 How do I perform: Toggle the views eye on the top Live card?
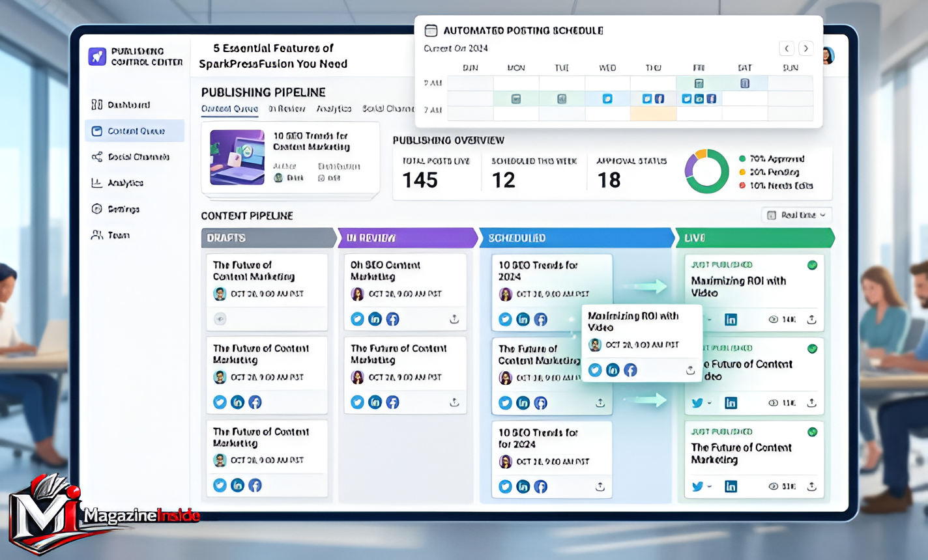click(x=773, y=320)
